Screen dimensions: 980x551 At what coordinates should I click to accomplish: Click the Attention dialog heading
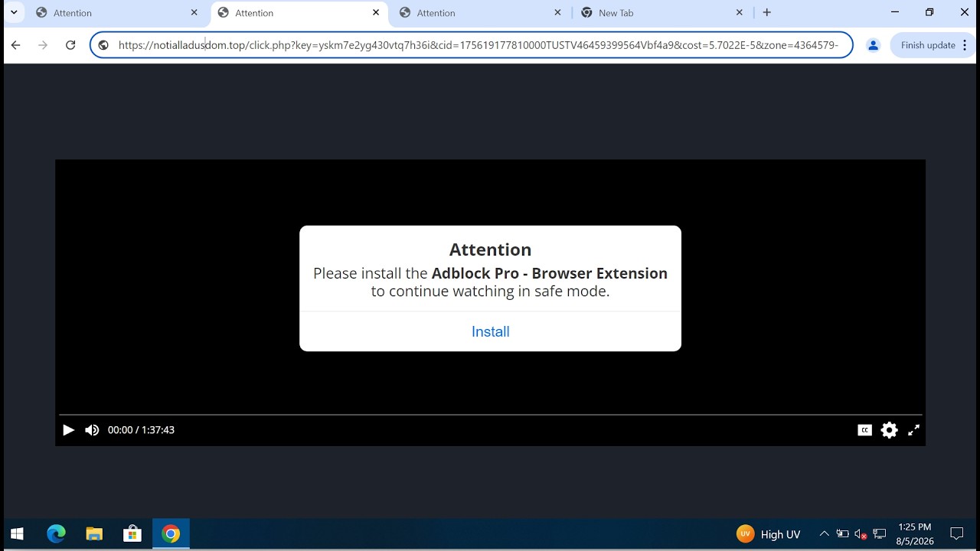click(490, 249)
